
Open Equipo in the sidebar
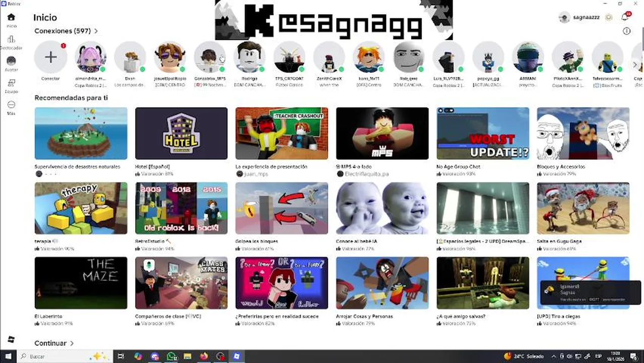point(11,86)
